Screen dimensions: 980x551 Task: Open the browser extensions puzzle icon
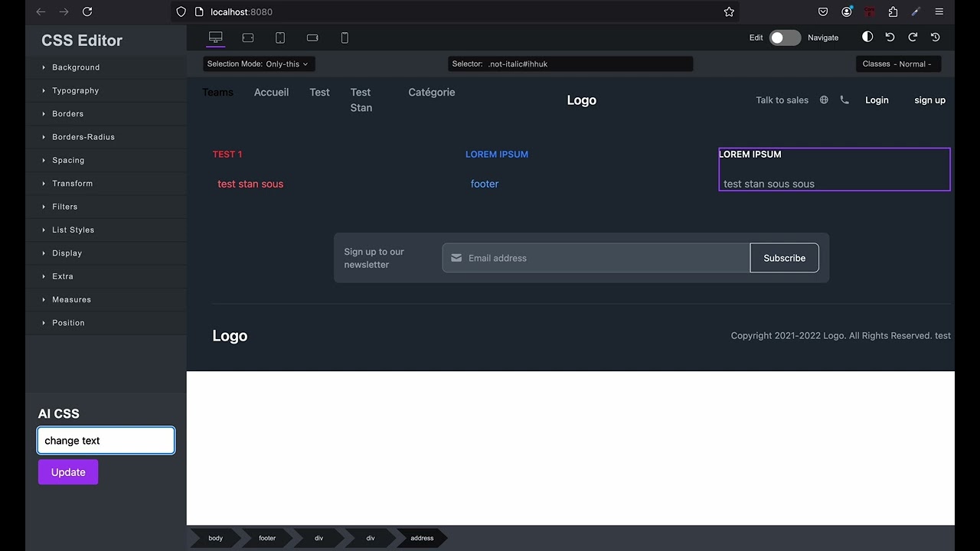click(893, 11)
